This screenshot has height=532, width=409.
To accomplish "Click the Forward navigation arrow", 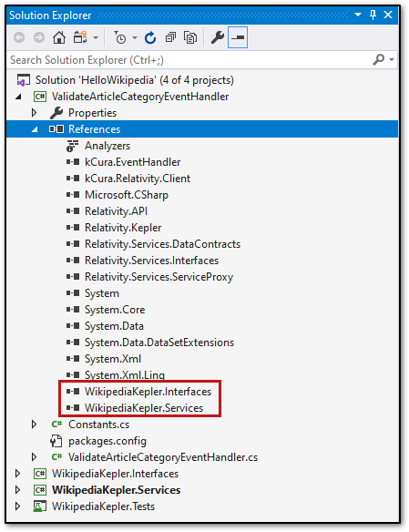I will [39, 37].
